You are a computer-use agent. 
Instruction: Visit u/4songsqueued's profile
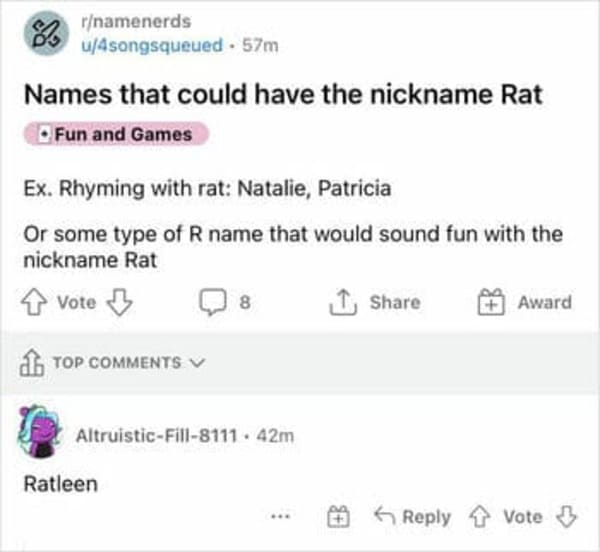pyautogui.click(x=152, y=45)
